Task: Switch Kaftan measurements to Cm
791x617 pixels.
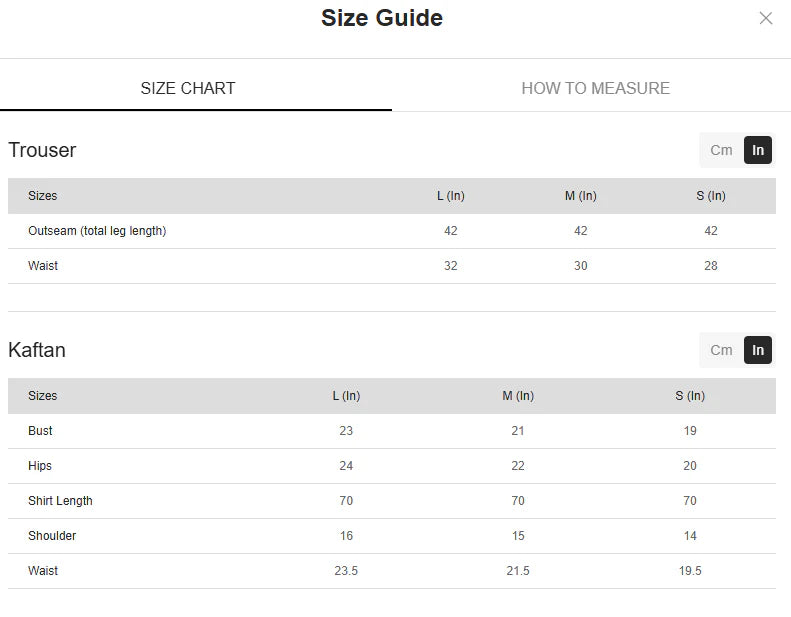Action: [x=721, y=350]
